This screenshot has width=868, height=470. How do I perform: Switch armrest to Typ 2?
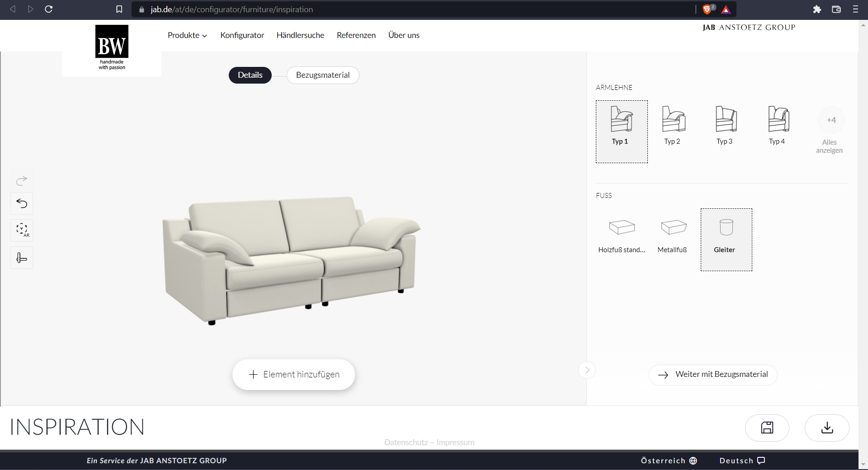tap(672, 124)
